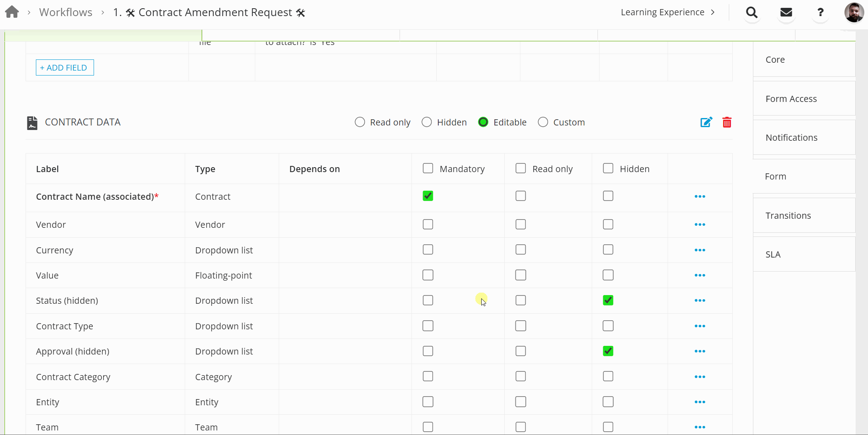This screenshot has height=435, width=868.
Task: Switch to the Form Access tab
Action: pos(791,99)
